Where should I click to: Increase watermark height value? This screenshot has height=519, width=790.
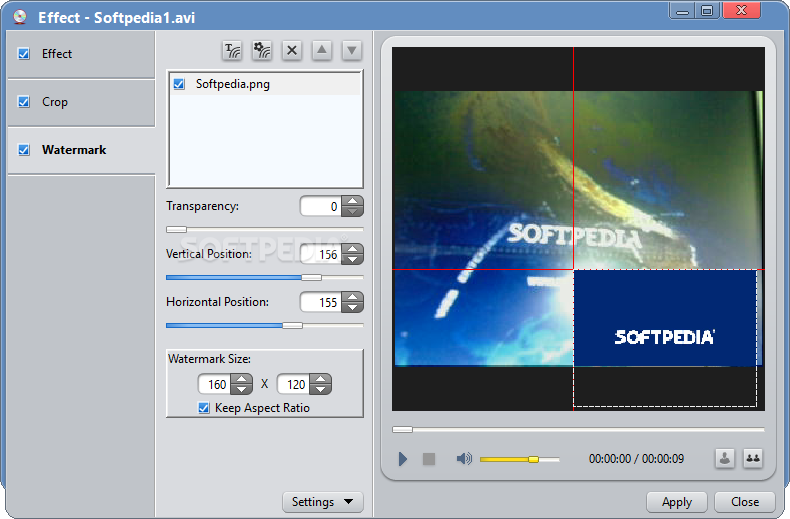pos(321,379)
